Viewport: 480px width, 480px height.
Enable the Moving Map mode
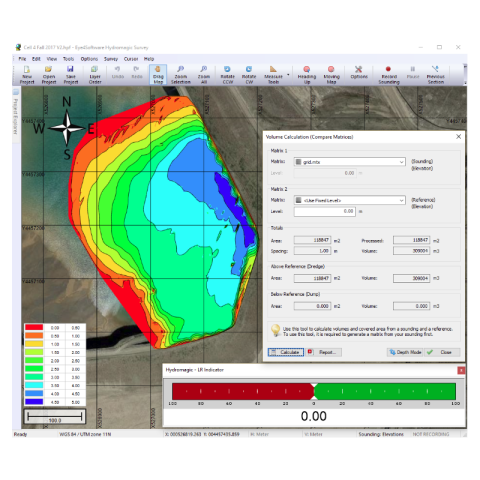[331, 75]
